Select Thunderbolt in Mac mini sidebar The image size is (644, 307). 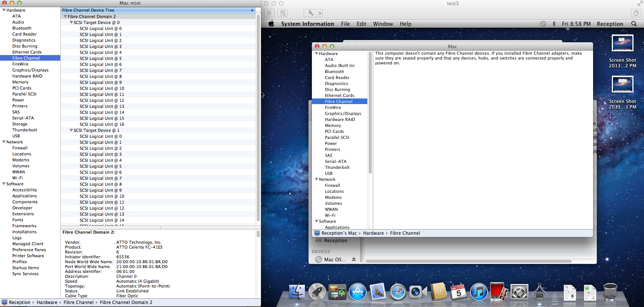click(x=25, y=130)
